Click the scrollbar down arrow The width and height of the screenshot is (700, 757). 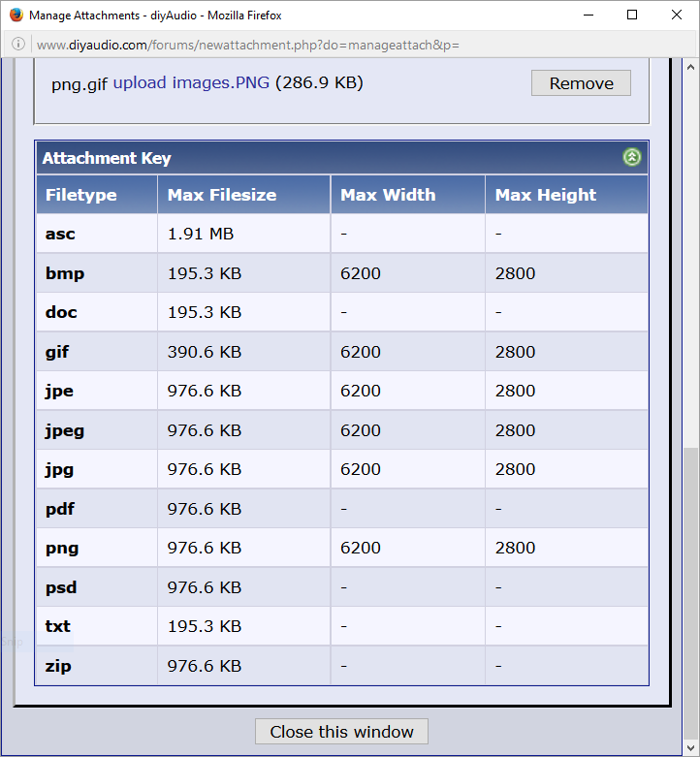[x=691, y=748]
